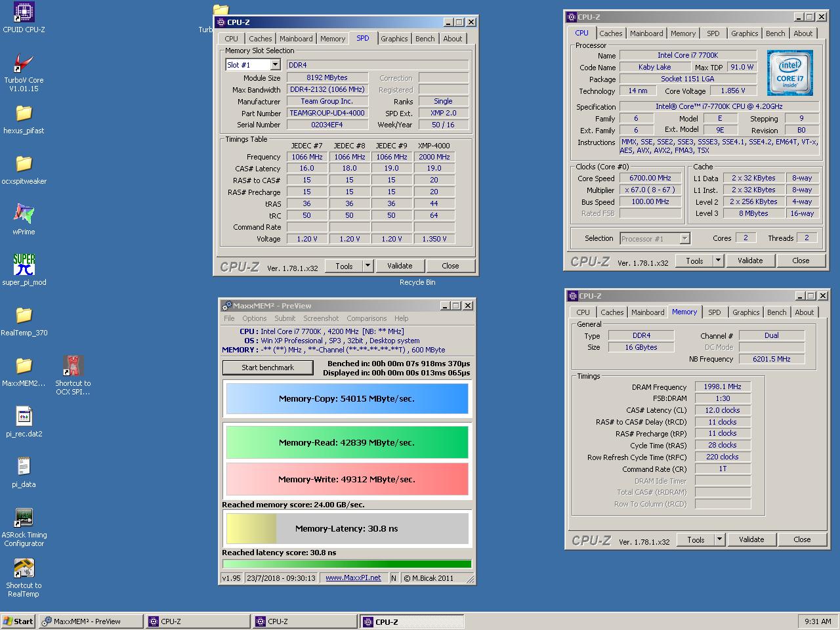Click the Memory-Copy result bar
This screenshot has height=630, width=840.
pyautogui.click(x=347, y=398)
